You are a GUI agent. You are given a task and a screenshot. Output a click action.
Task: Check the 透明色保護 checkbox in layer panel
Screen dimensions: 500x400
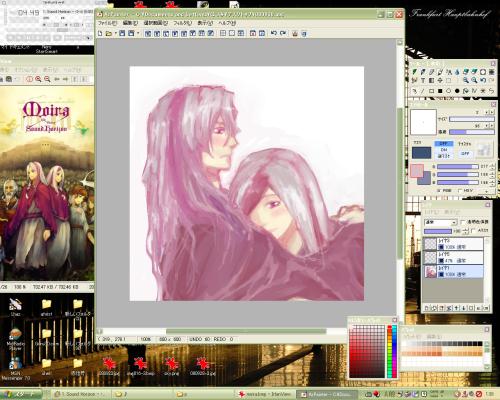pos(463,222)
